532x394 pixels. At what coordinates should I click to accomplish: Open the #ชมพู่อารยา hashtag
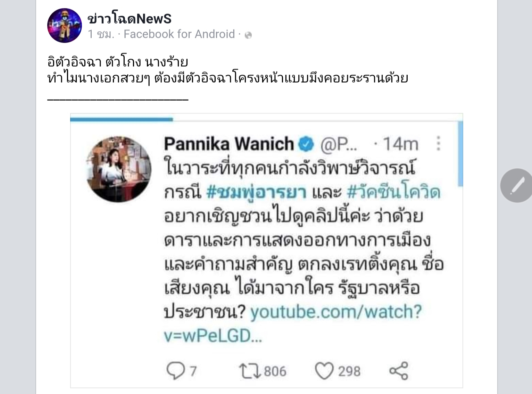tap(256, 192)
